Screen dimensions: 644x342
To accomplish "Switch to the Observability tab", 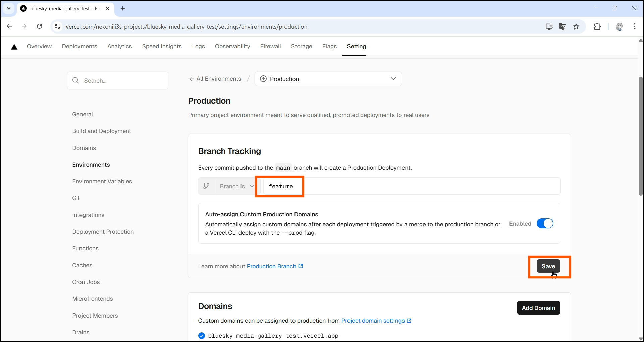I will point(232,46).
